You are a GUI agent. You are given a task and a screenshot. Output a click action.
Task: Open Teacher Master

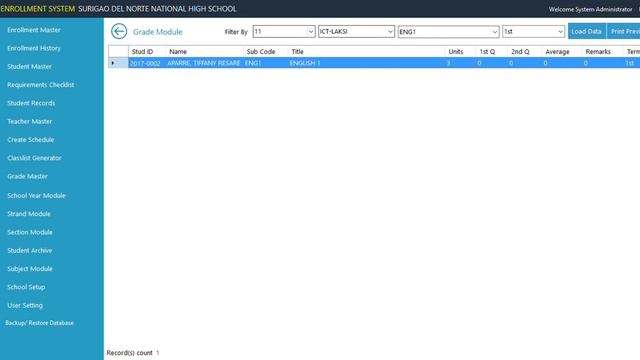29,122
